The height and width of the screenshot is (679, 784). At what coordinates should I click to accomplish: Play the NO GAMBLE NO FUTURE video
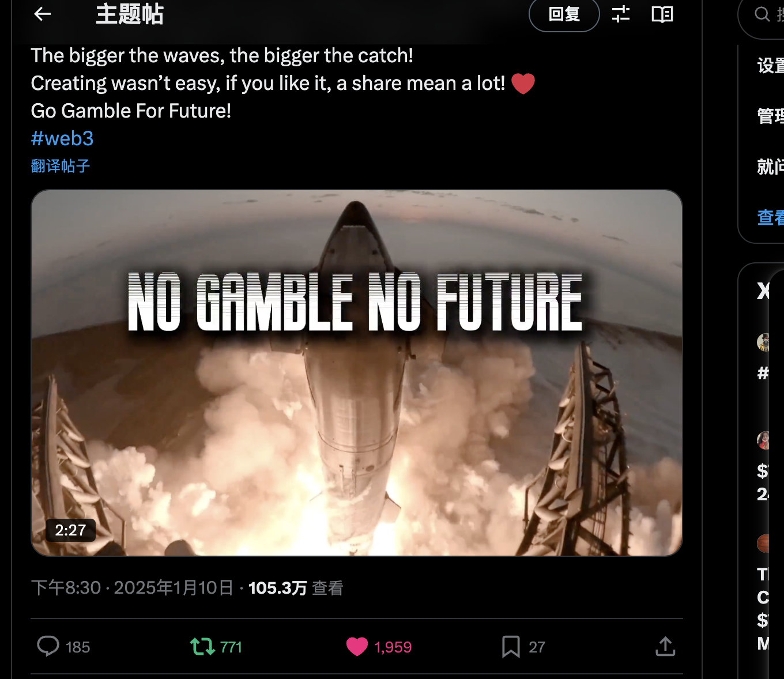point(357,373)
